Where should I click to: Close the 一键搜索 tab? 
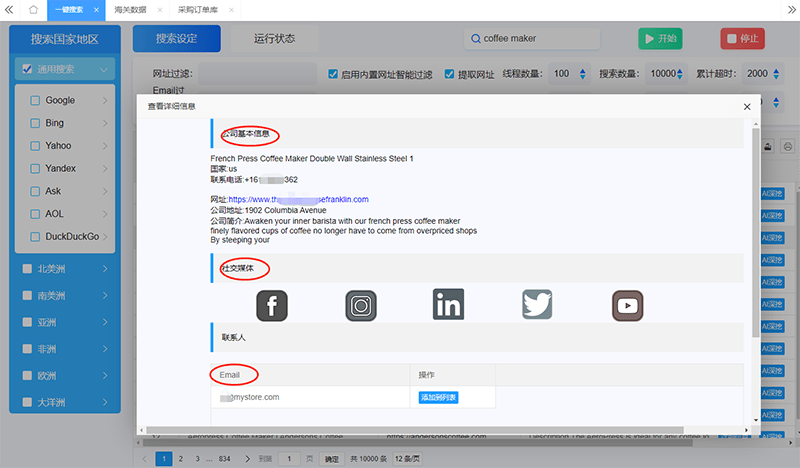pos(96,10)
